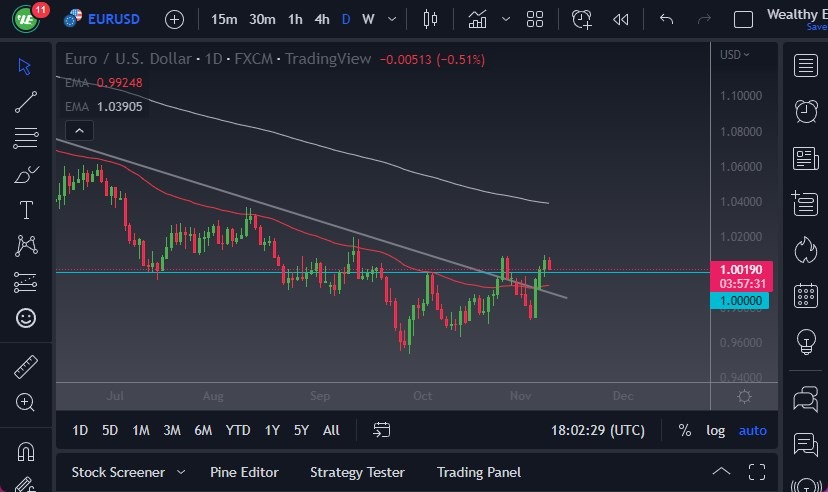Image resolution: width=828 pixels, height=492 pixels.
Task: Open the layout setup grid icon
Action: tap(535, 20)
